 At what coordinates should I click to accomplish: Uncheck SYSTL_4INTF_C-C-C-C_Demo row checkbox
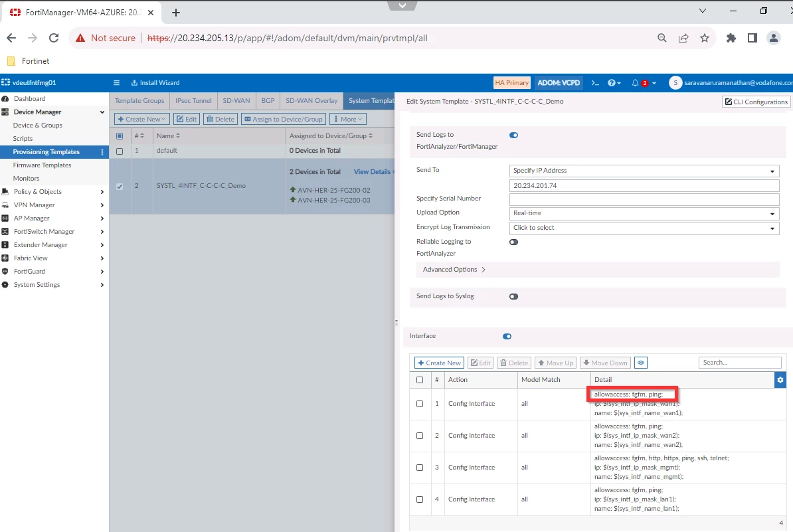tap(120, 187)
